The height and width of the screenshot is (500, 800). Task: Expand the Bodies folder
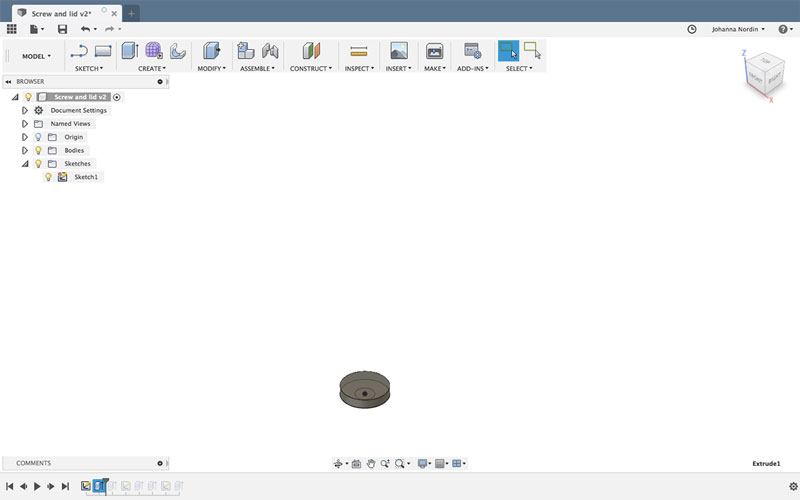[x=24, y=150]
